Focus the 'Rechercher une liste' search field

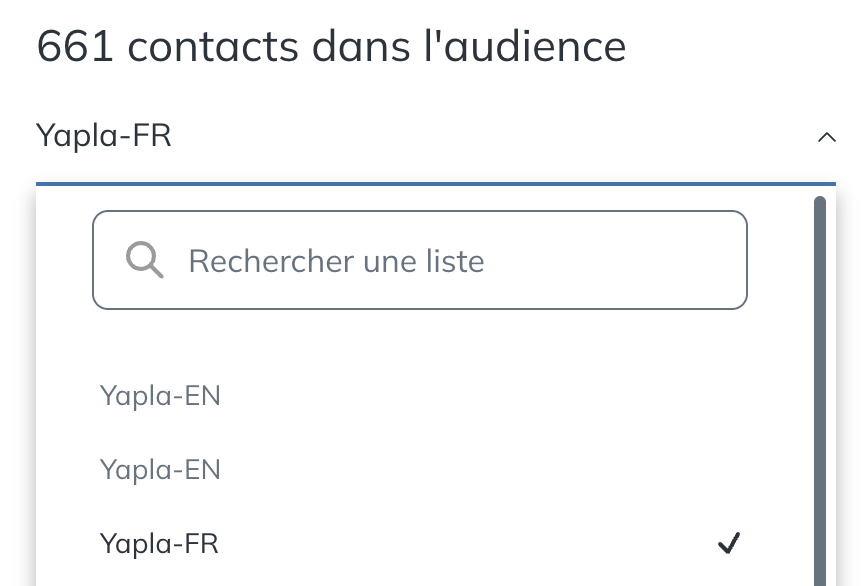pos(420,260)
